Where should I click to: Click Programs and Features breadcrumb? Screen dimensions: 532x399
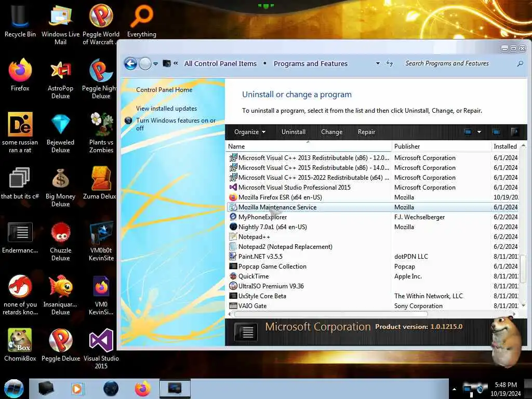pos(311,63)
